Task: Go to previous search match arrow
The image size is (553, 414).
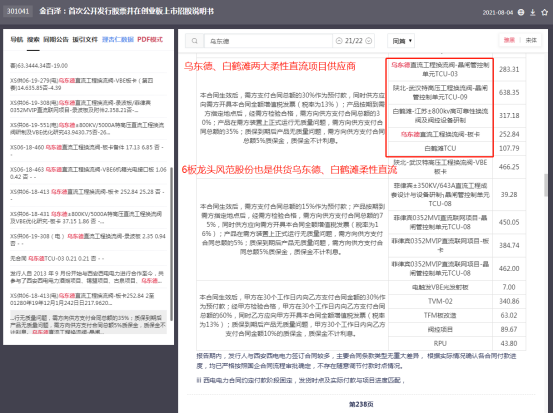Action: click(339, 41)
